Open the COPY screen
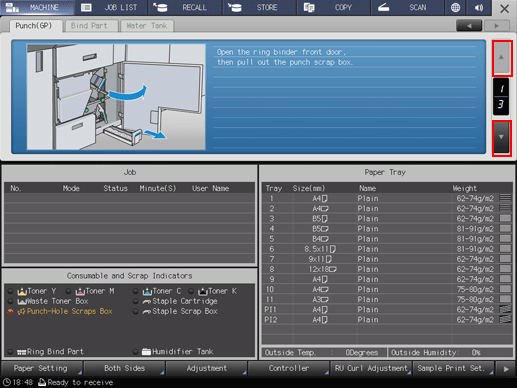 (x=333, y=7)
